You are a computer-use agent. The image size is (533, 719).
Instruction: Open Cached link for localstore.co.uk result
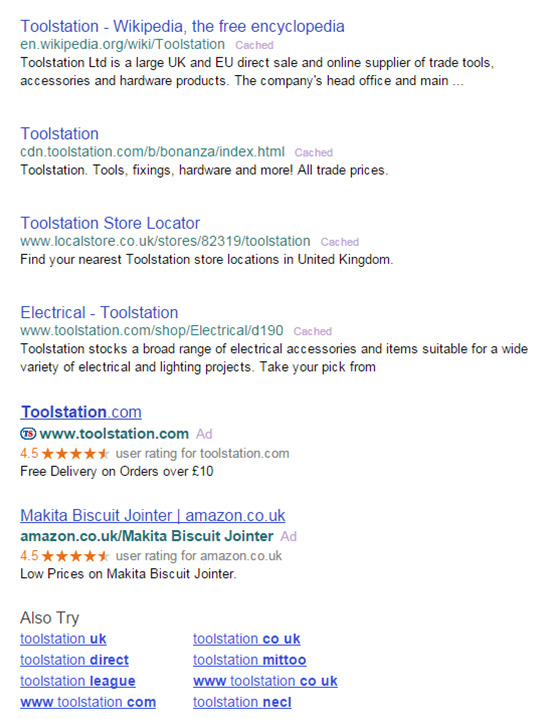click(339, 242)
